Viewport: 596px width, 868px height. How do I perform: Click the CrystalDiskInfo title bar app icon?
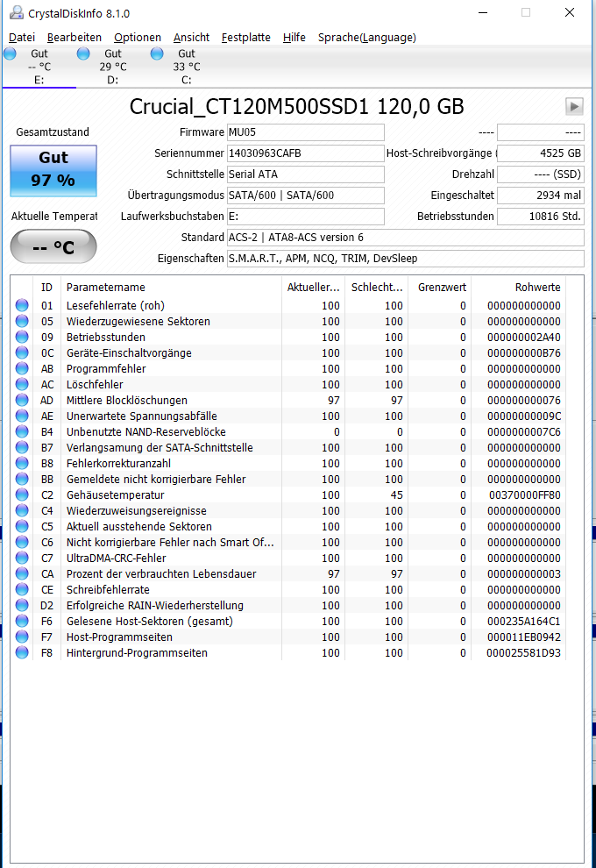[x=17, y=13]
